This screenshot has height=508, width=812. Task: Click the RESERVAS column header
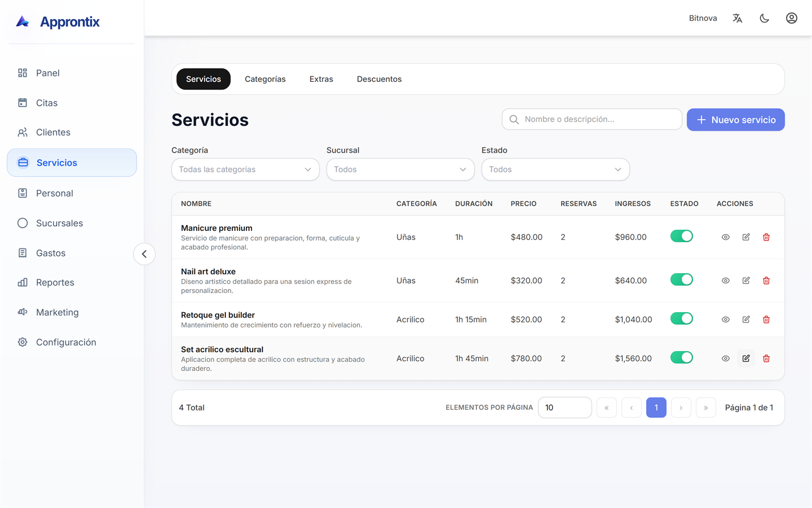579,204
